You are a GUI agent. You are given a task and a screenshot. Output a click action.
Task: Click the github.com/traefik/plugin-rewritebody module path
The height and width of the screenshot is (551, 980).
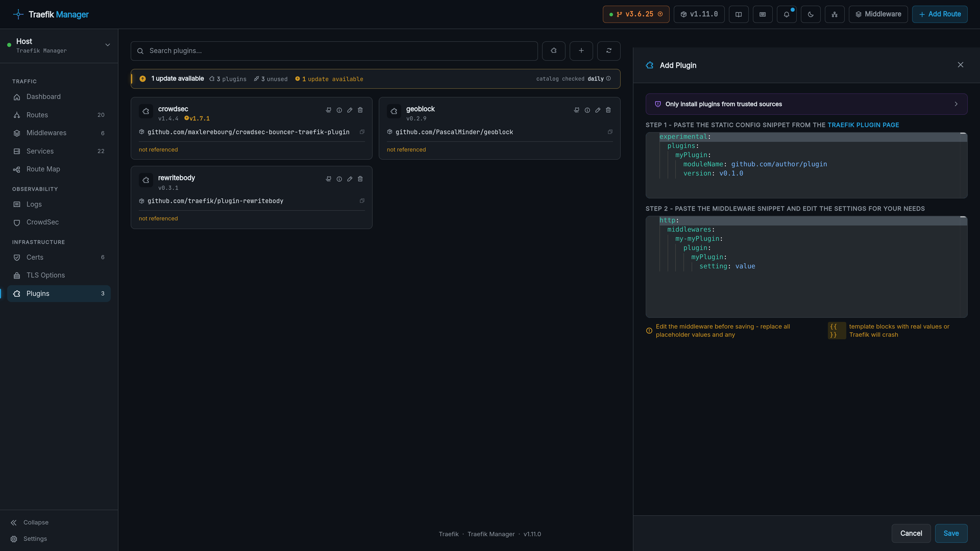pos(215,201)
